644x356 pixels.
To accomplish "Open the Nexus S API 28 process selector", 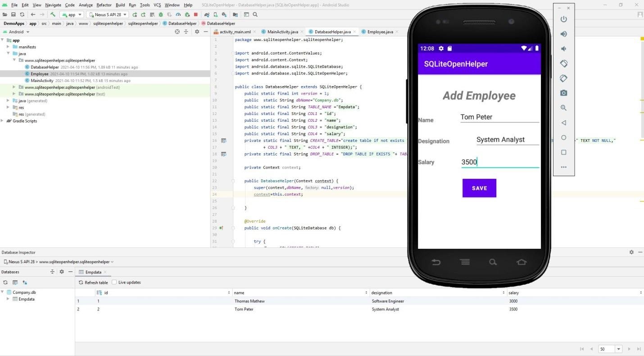I will [x=59, y=262].
